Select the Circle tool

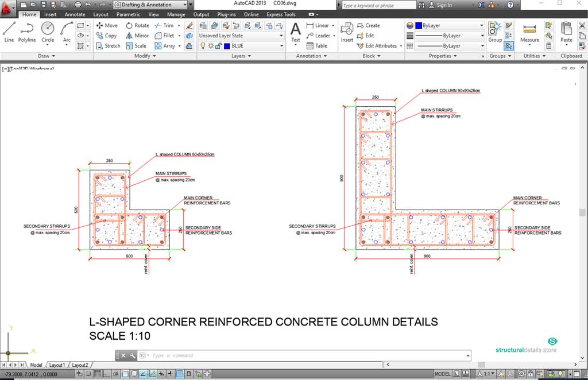coord(48,32)
